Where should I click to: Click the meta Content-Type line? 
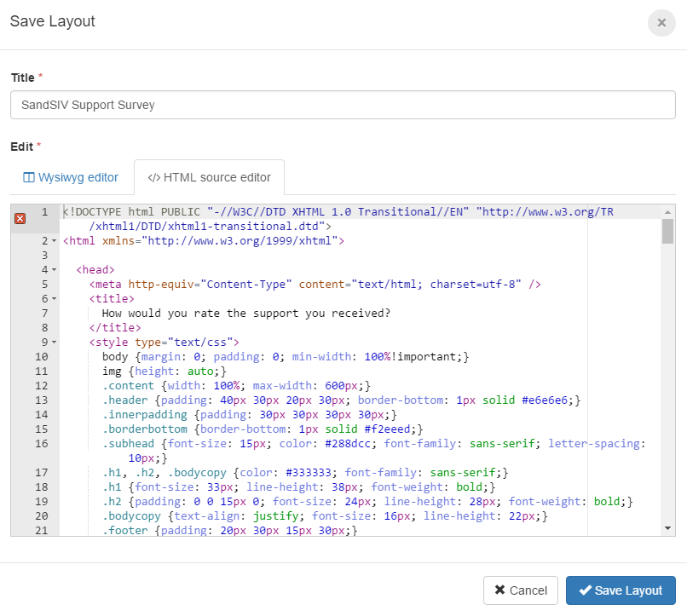[x=315, y=284]
